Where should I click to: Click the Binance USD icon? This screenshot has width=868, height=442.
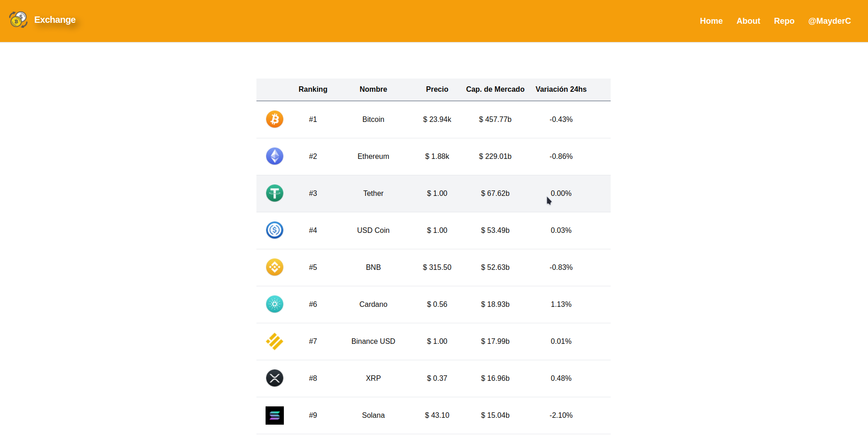[x=275, y=341]
